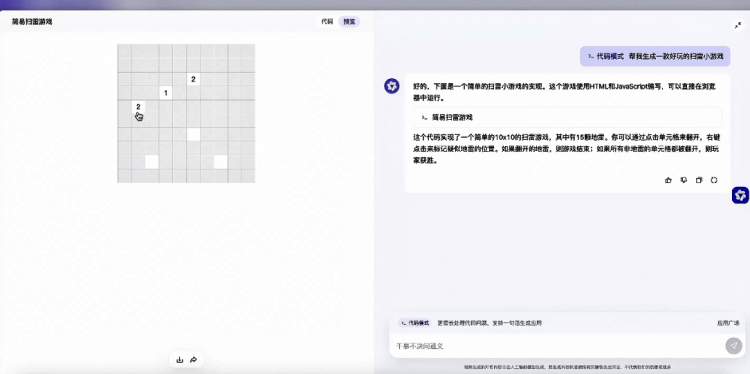The height and width of the screenshot is (374, 750).
Task: Open the 应用广场 link
Action: 728,323
